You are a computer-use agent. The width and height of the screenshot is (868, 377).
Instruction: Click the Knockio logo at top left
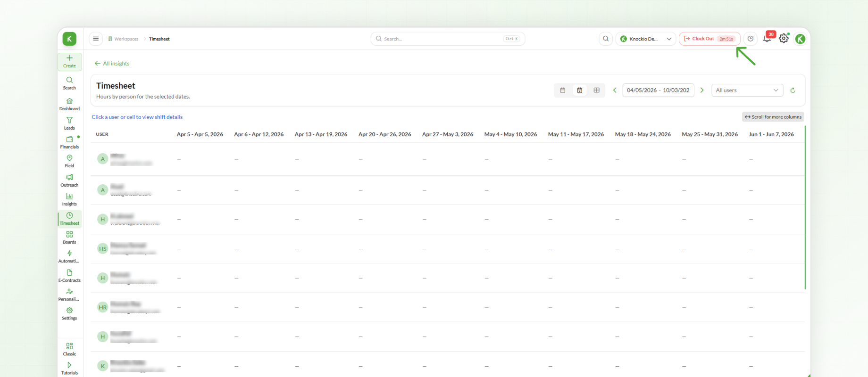[x=69, y=39]
